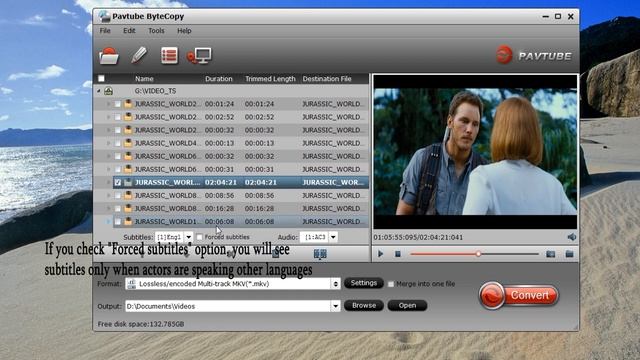Screen dimensions: 640x360
Task: Click the monitor with red key icon
Action: (199, 56)
